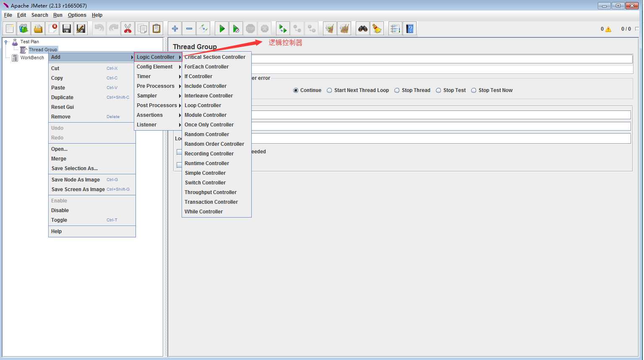Open the File menu
644x360 pixels.
[x=8, y=15]
